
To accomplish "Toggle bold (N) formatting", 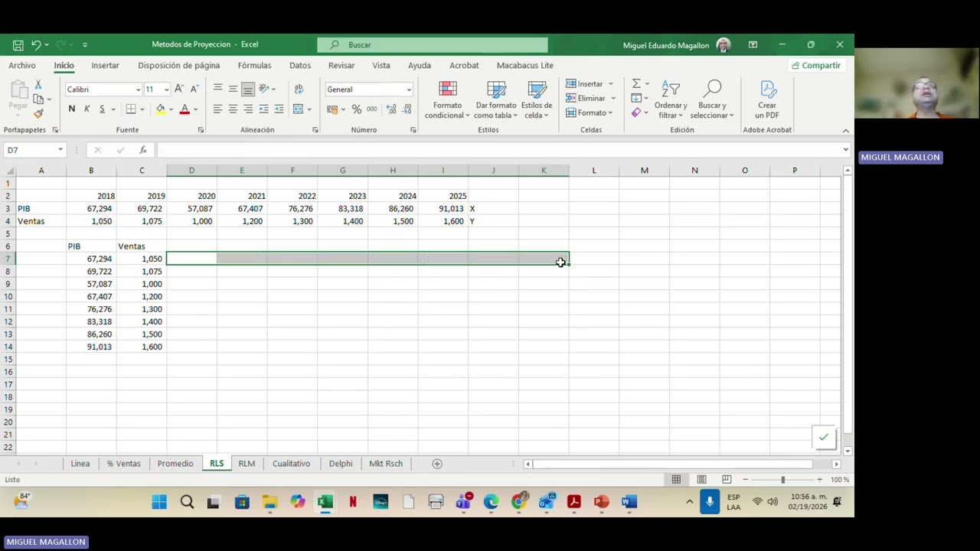I will (x=71, y=109).
